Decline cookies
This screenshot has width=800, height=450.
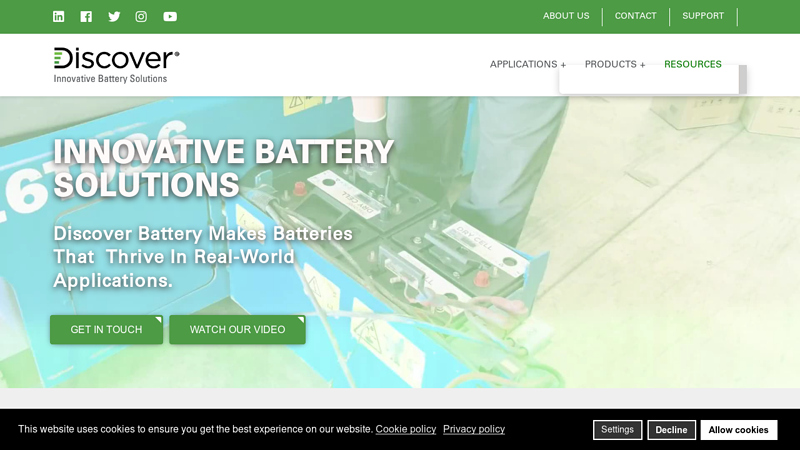[671, 430]
